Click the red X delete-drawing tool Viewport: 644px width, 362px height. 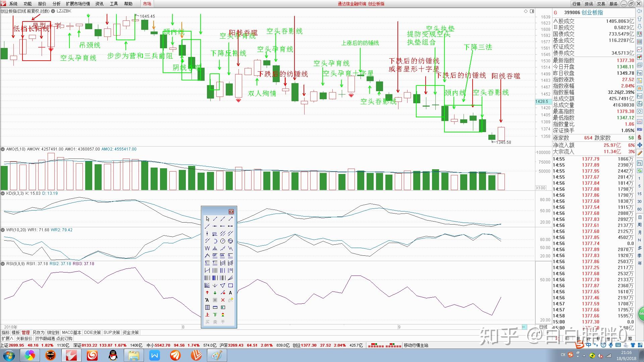click(x=223, y=300)
